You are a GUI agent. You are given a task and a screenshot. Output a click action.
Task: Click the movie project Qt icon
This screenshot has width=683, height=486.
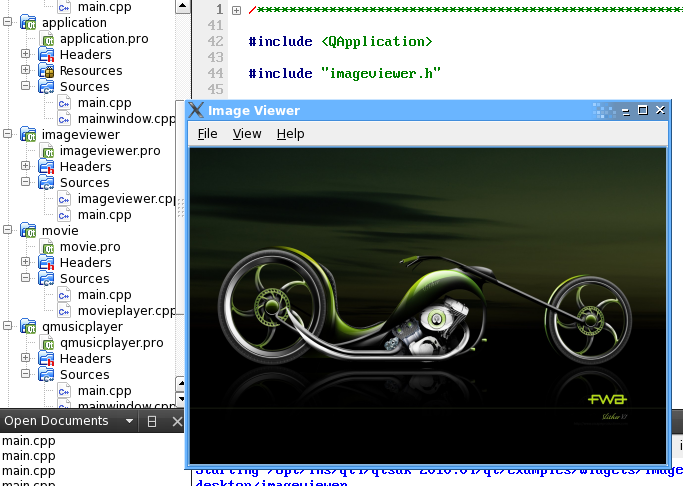coord(29,231)
